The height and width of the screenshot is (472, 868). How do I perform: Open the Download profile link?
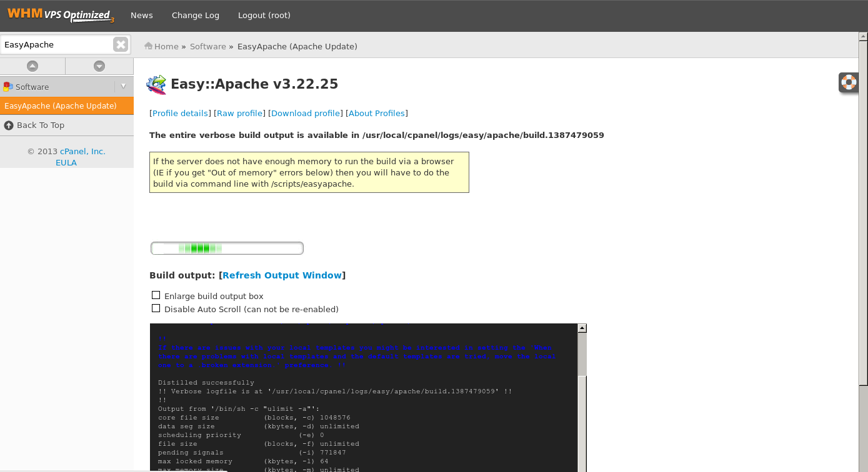306,114
